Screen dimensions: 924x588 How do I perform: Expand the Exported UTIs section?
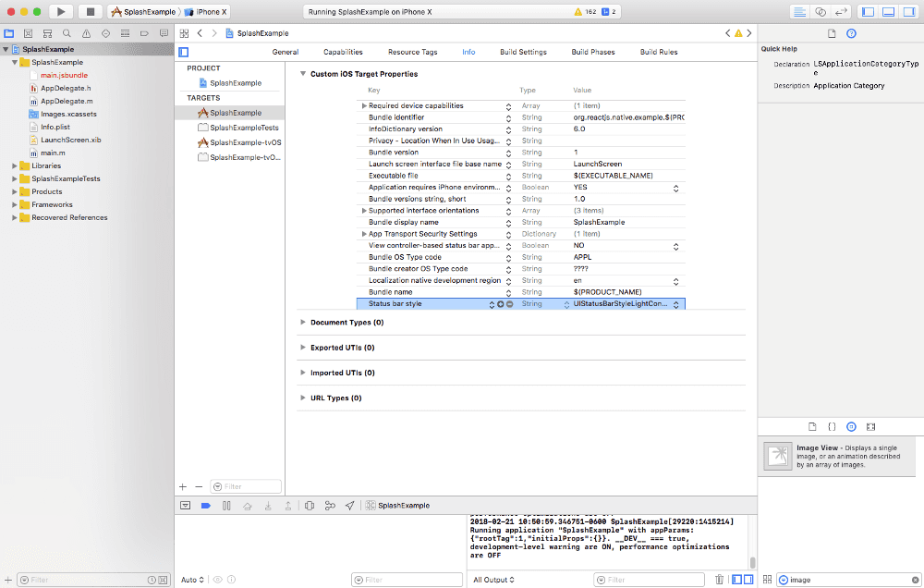(303, 348)
